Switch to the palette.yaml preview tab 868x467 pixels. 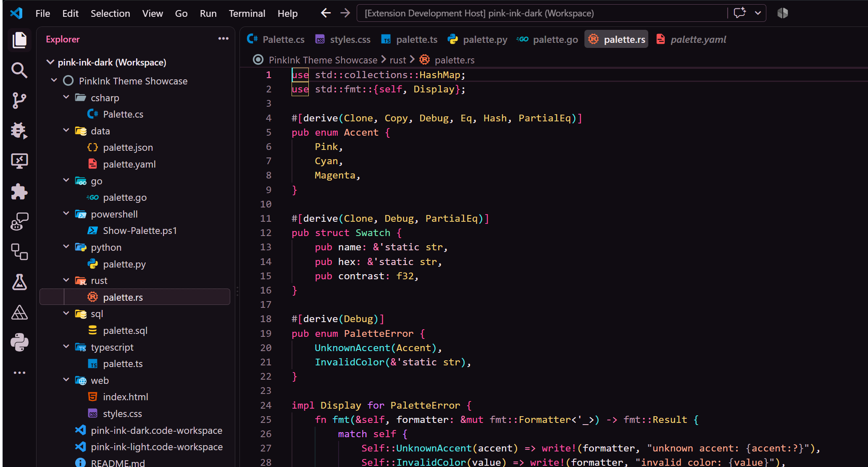[691, 39]
